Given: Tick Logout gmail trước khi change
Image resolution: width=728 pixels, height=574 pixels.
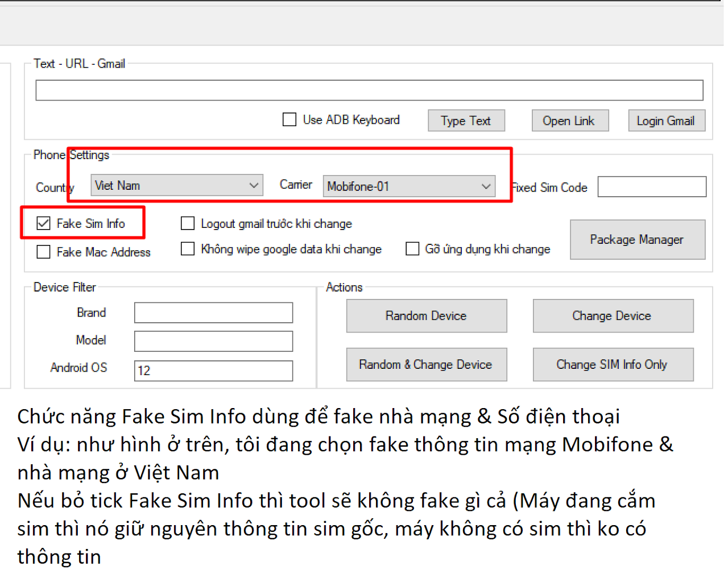Looking at the screenshot, I should pyautogui.click(x=188, y=223).
